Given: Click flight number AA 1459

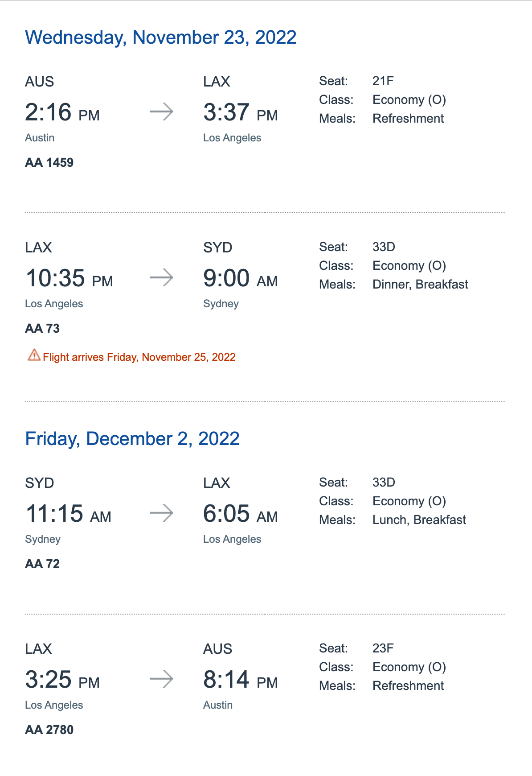Looking at the screenshot, I should coord(49,162).
